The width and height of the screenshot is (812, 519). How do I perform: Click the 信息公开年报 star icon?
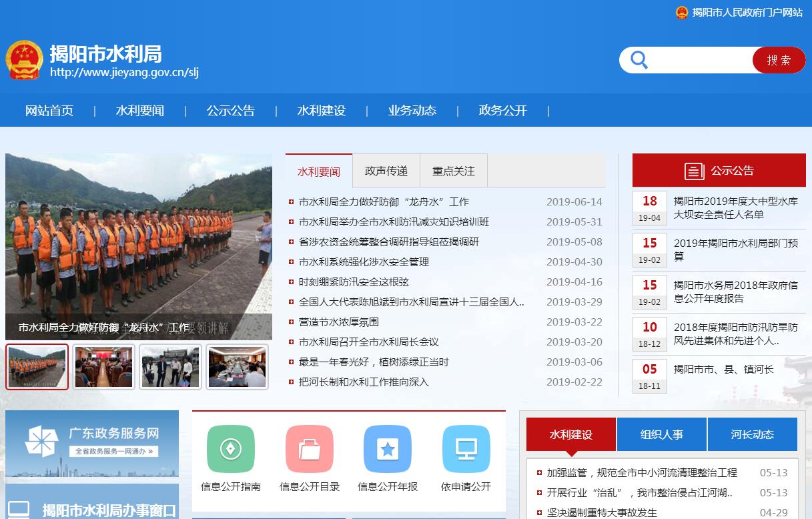pyautogui.click(x=388, y=449)
